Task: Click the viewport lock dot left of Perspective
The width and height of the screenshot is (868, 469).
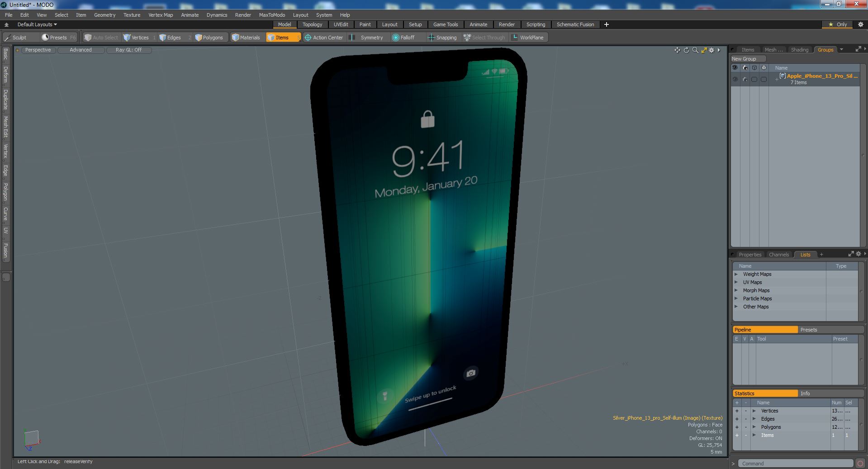Action: point(17,50)
